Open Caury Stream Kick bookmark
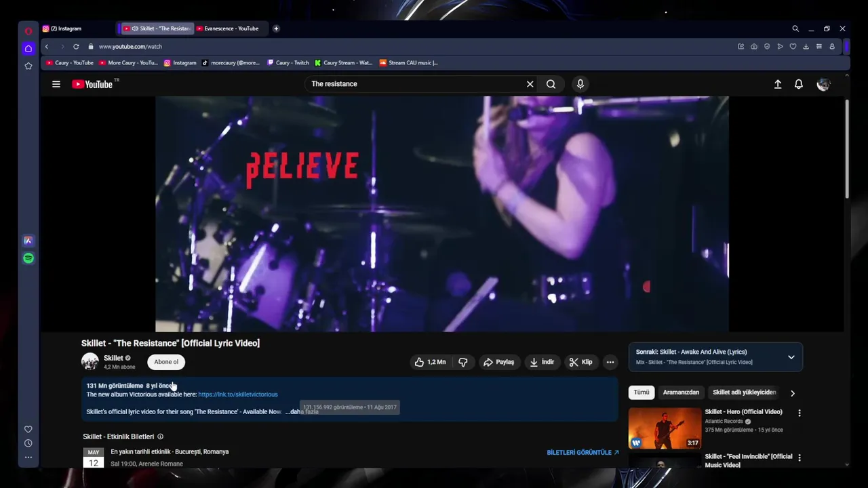This screenshot has height=488, width=868. [343, 63]
